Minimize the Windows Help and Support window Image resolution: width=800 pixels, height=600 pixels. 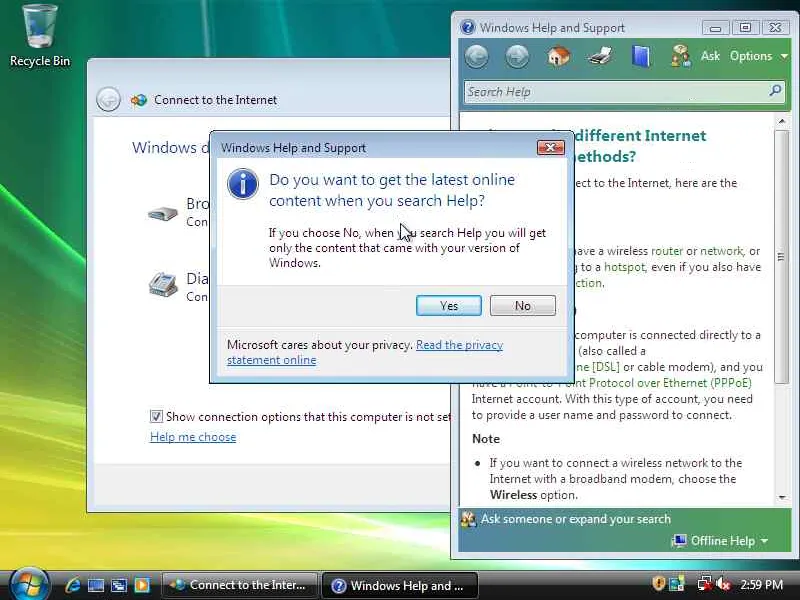(x=715, y=28)
